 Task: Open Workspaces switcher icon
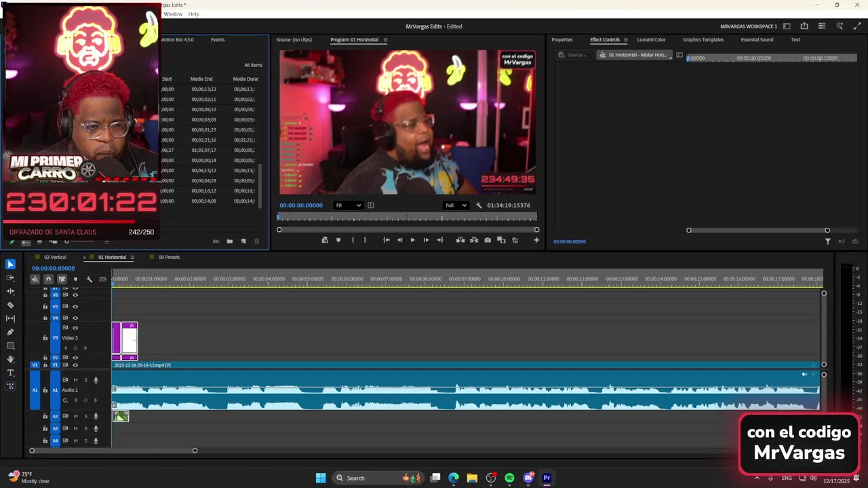point(787,26)
